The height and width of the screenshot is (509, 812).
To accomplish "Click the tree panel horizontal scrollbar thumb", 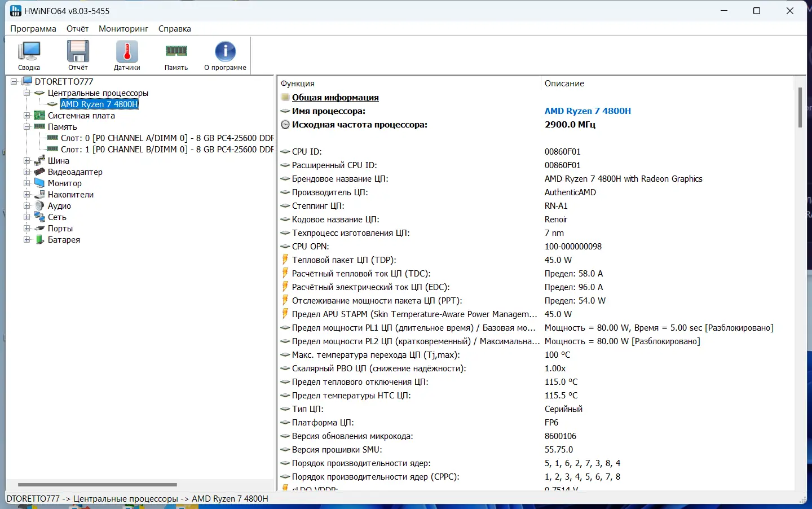I will click(x=98, y=484).
